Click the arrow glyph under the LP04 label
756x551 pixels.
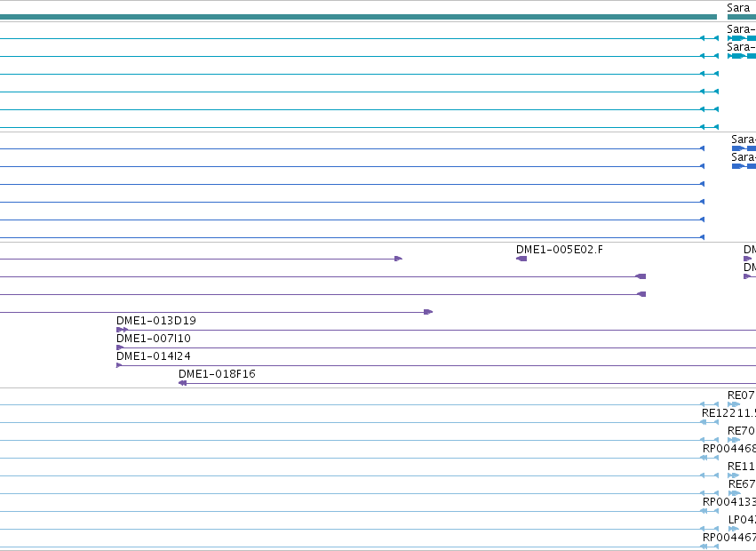click(734, 529)
